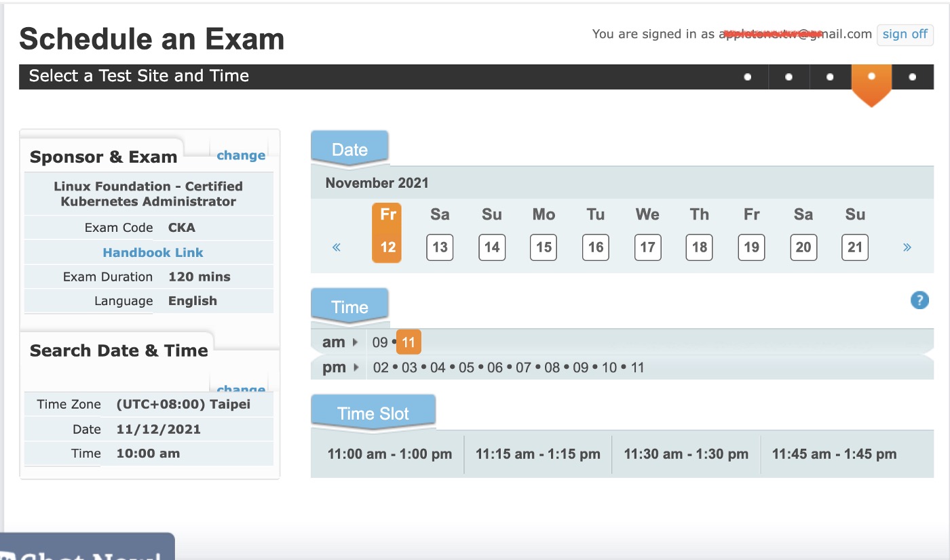Expand the pm hours arrow

tap(356, 368)
